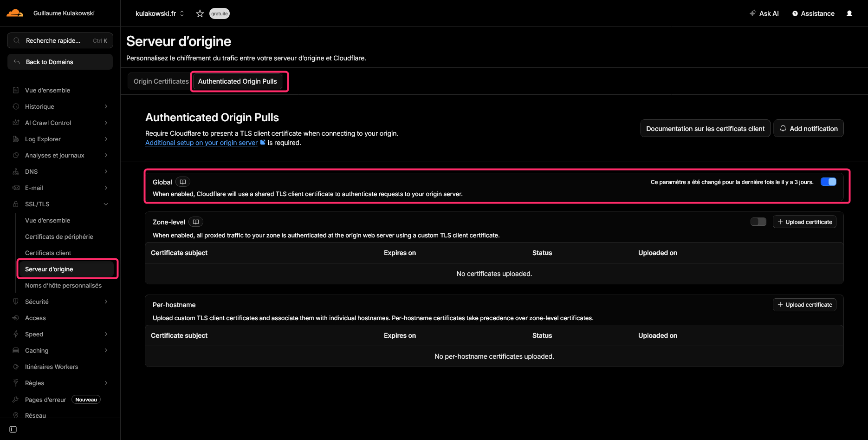Open the kulakowski.fr domain switcher
868x440 pixels.
pos(160,13)
